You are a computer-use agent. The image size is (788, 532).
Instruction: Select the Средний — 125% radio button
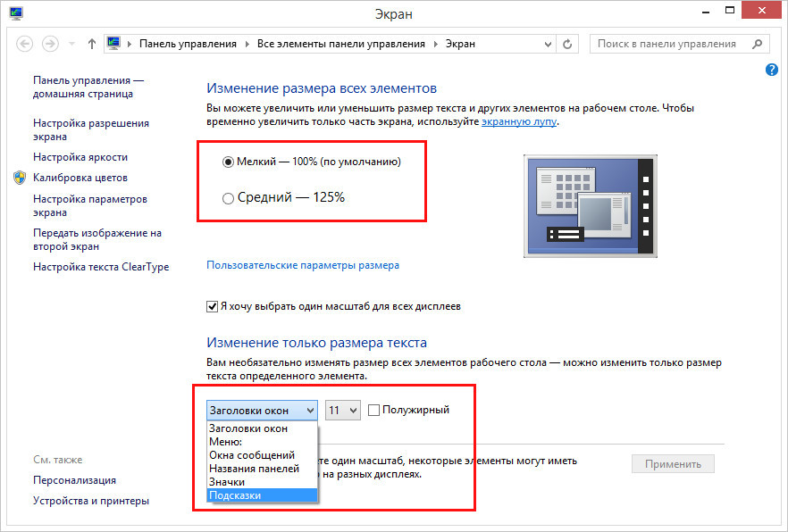click(x=228, y=198)
